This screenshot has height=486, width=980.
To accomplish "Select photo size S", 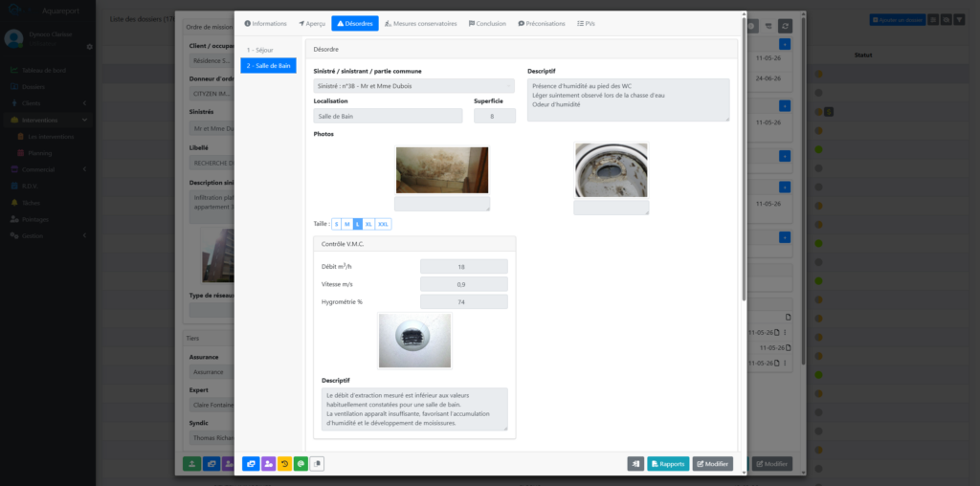I will tap(336, 224).
